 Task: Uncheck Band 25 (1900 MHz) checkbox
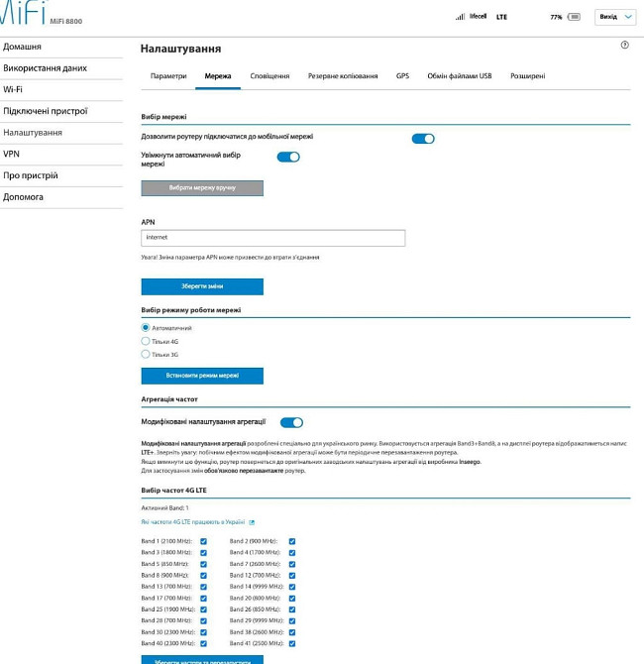pyautogui.click(x=204, y=609)
